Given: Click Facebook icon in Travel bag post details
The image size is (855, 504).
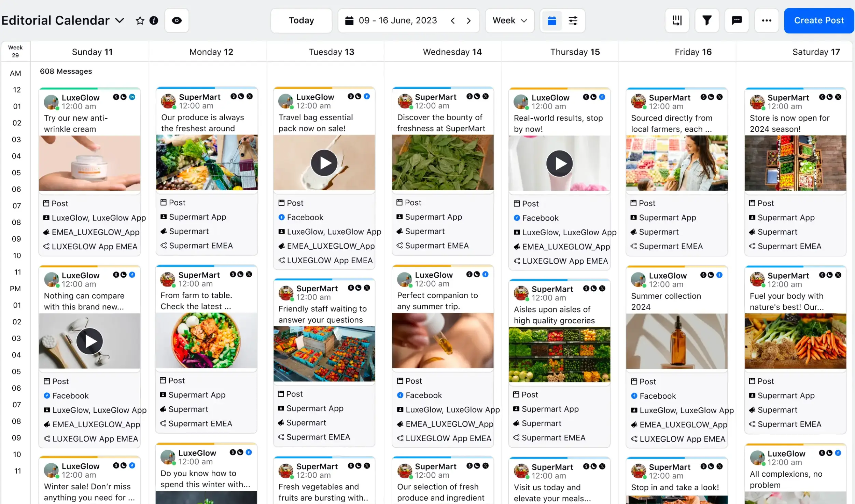Looking at the screenshot, I should tap(281, 217).
